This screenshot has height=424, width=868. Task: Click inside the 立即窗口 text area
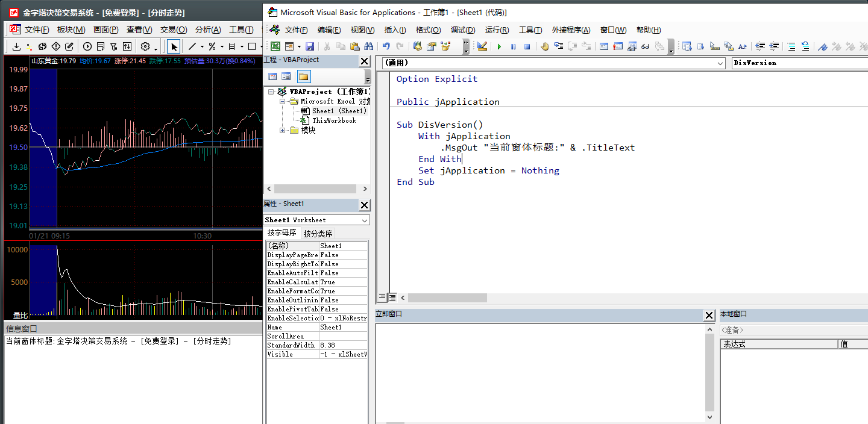539,373
